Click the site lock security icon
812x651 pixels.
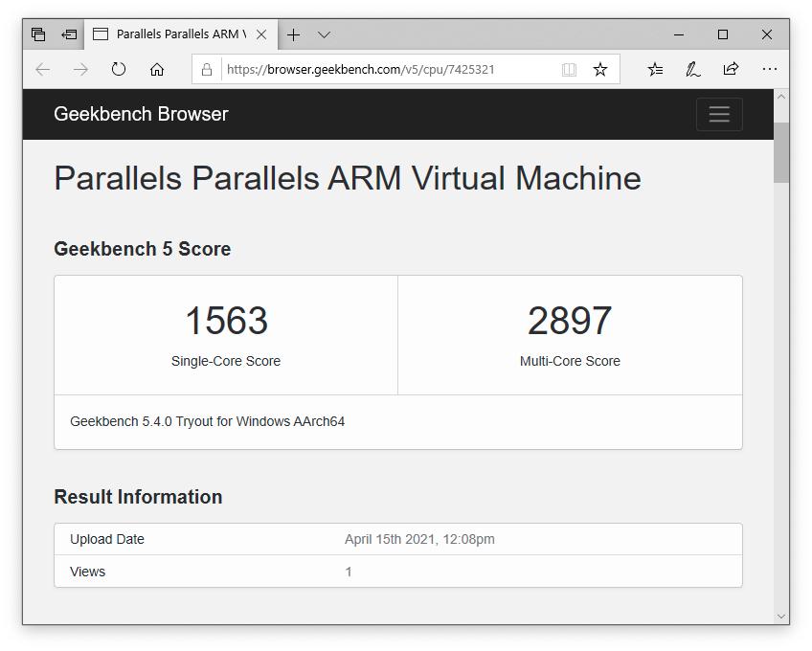207,69
